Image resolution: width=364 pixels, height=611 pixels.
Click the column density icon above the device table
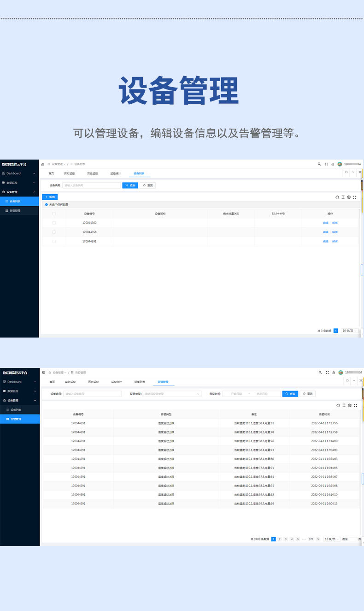[x=343, y=197]
